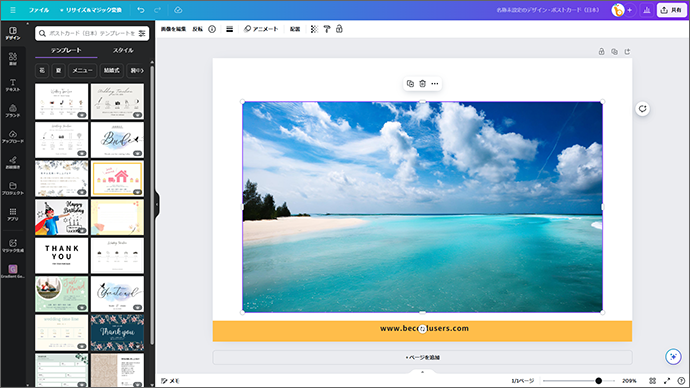This screenshot has width=690, height=388.
Task: Open the 配置 position button
Action: (x=295, y=29)
